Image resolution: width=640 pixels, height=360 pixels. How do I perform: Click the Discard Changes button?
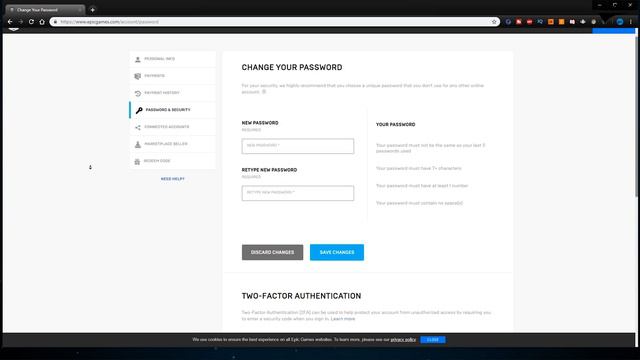(272, 252)
